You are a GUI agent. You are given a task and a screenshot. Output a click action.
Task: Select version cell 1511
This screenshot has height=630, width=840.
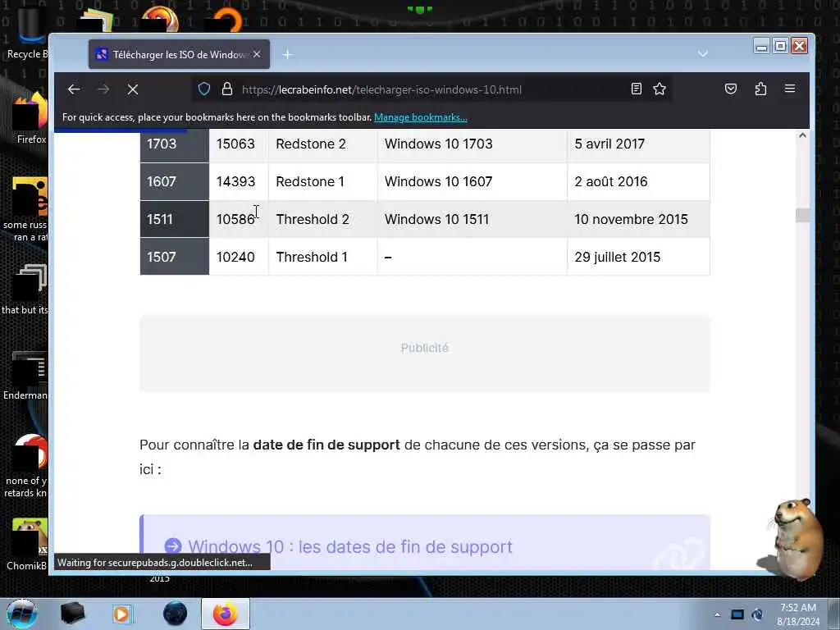[174, 219]
